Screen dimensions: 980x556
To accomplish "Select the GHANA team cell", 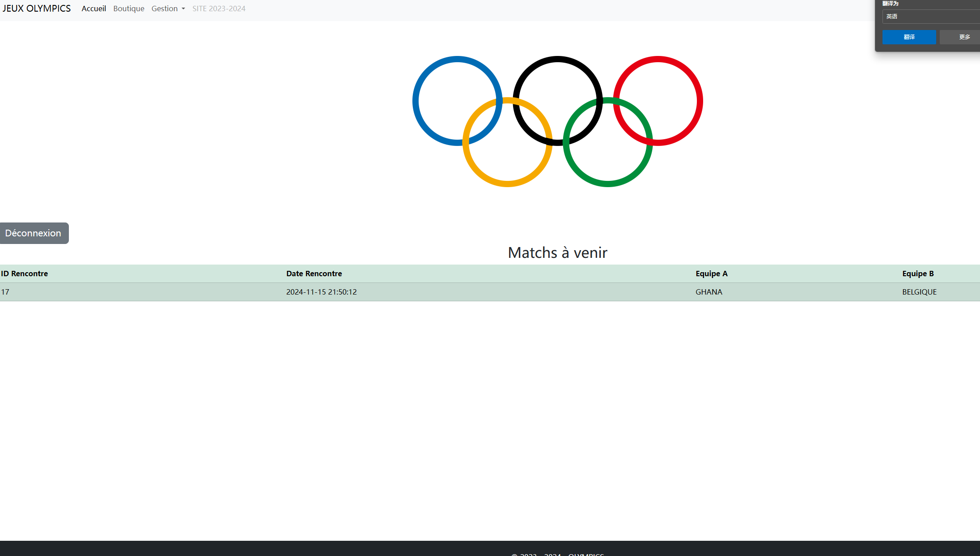I will tap(708, 292).
